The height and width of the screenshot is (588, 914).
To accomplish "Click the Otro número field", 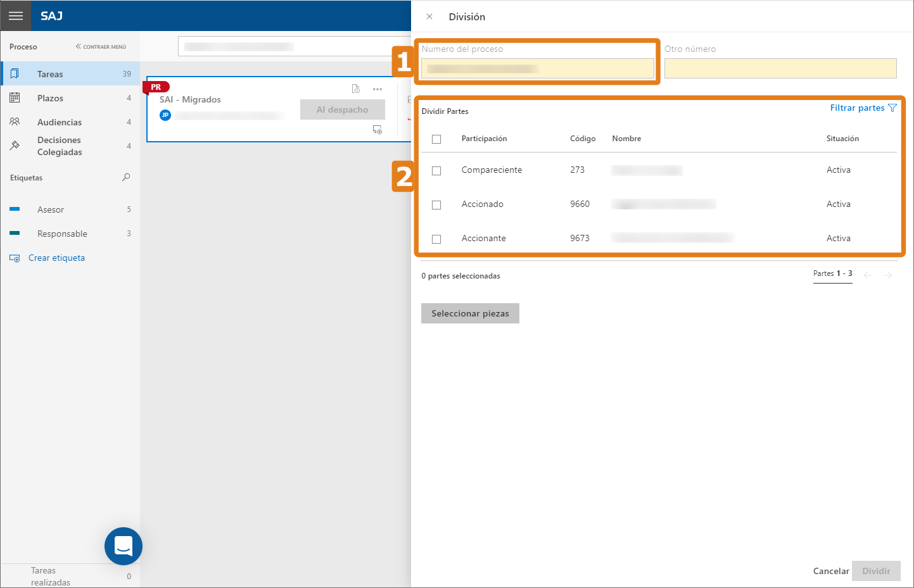I will coord(780,68).
